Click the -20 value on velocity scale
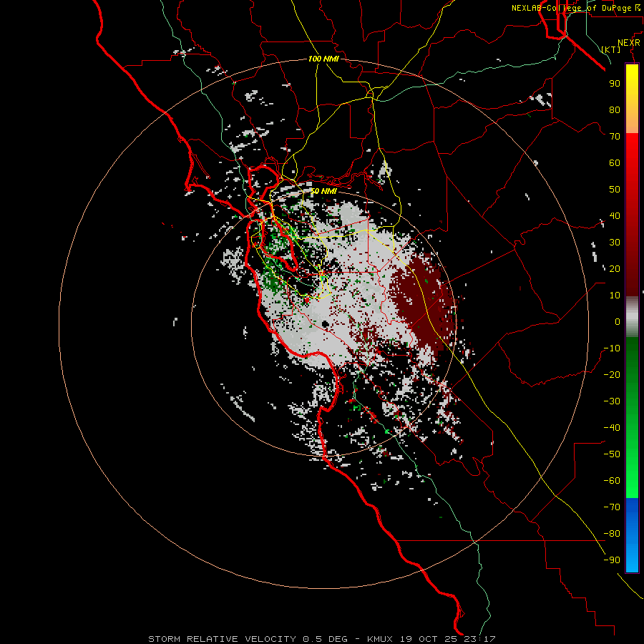The image size is (644, 644). [612, 374]
